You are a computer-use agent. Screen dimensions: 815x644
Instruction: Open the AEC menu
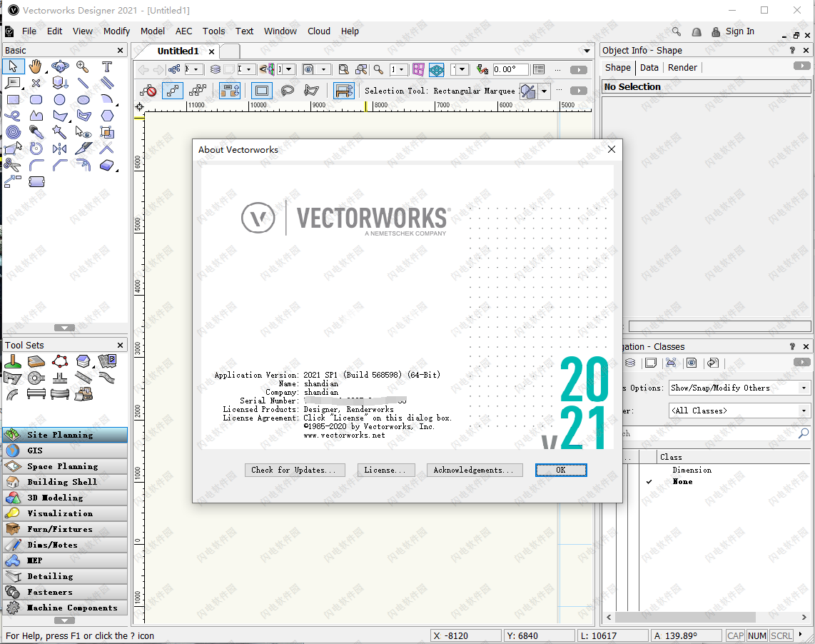click(x=183, y=31)
